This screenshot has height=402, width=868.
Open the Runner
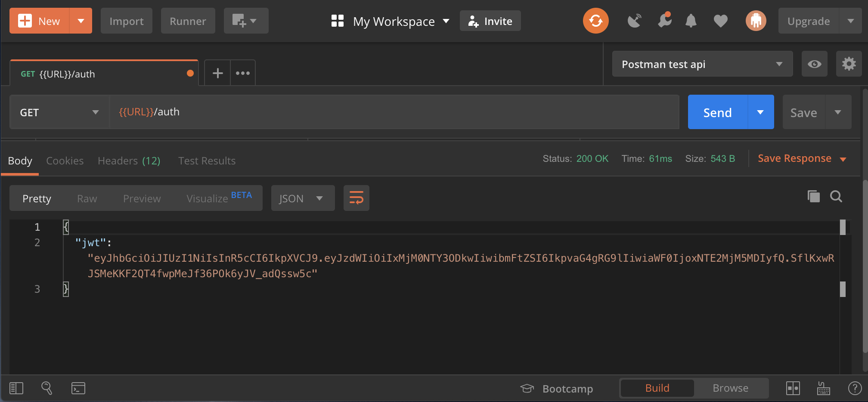click(x=188, y=21)
